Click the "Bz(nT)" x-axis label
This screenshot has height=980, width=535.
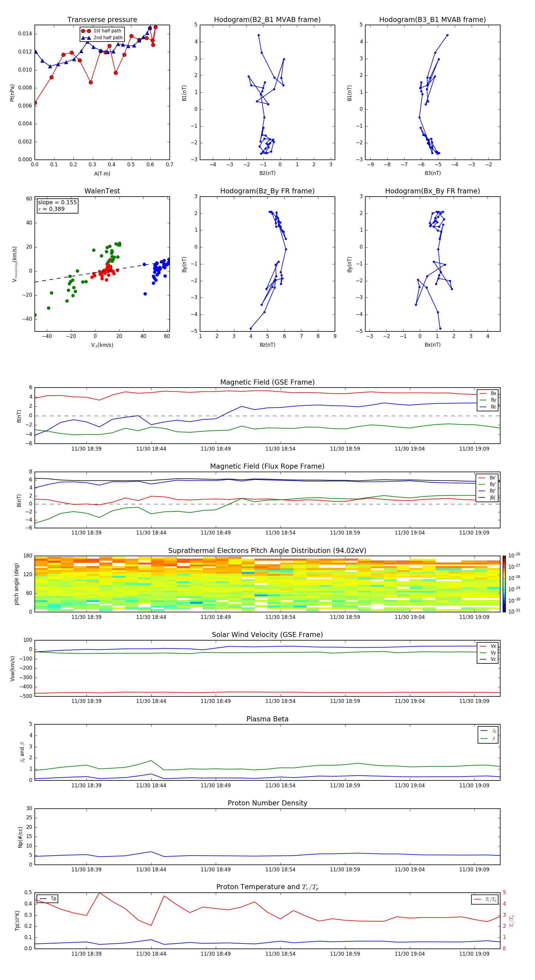click(x=267, y=345)
